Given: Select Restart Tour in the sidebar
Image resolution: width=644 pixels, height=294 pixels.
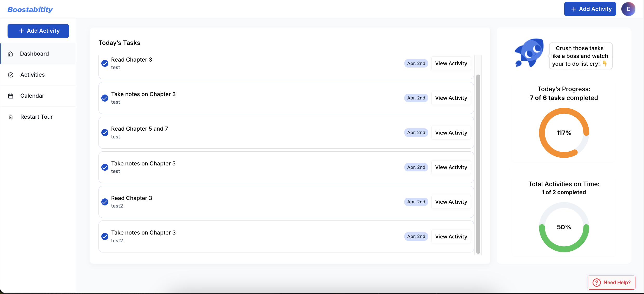Looking at the screenshot, I should (x=36, y=117).
